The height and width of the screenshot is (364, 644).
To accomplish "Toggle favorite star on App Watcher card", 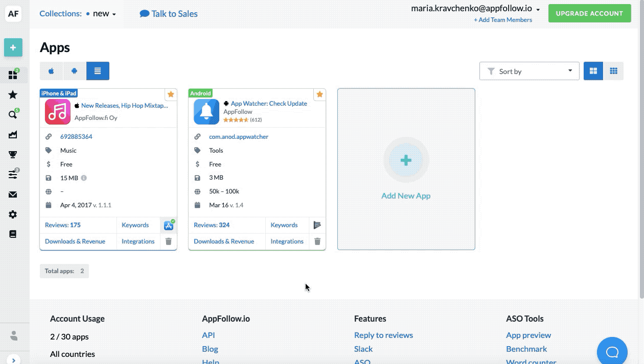I will point(319,94).
